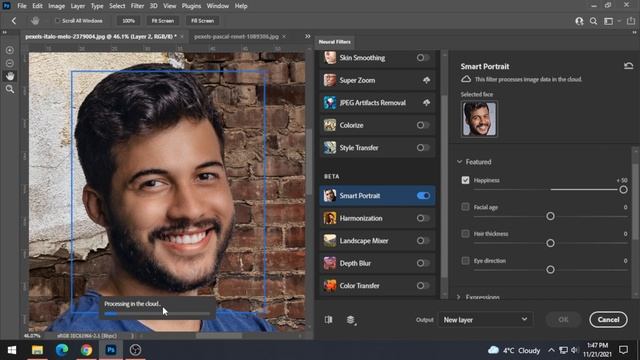Viewport: 640px width, 360px height.
Task: Click the share image icon
Action: tap(631, 21)
